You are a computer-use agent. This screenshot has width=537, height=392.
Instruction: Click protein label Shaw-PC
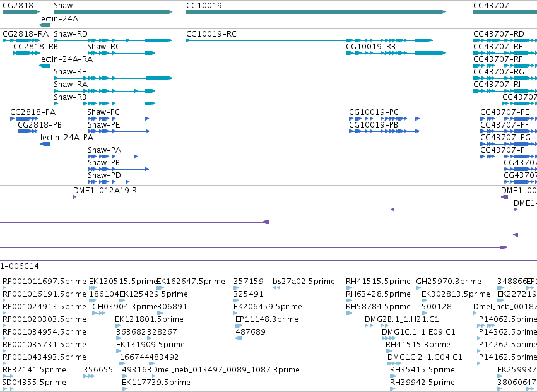click(x=103, y=112)
